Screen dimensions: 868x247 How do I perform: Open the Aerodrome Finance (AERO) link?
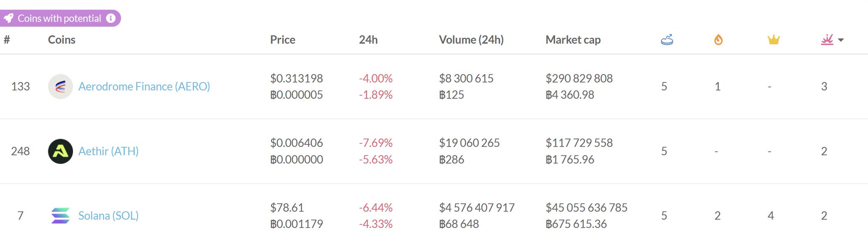coord(144,87)
